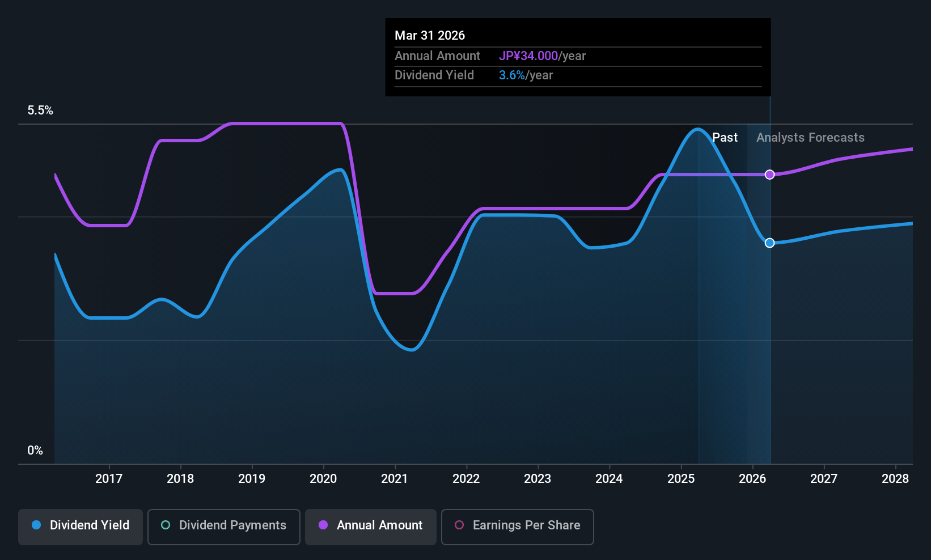Click the 5.5% y-axis label
This screenshot has width=931, height=560.
40,111
